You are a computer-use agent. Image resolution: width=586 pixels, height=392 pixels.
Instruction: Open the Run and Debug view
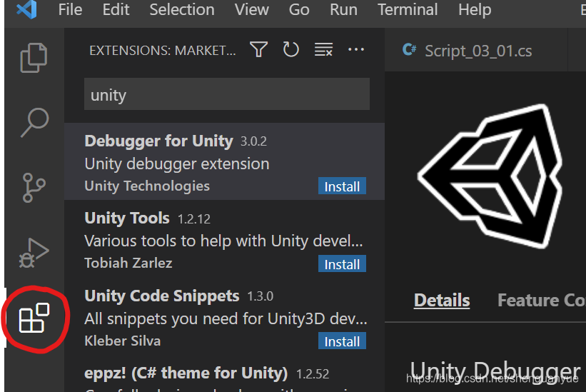[x=34, y=253]
